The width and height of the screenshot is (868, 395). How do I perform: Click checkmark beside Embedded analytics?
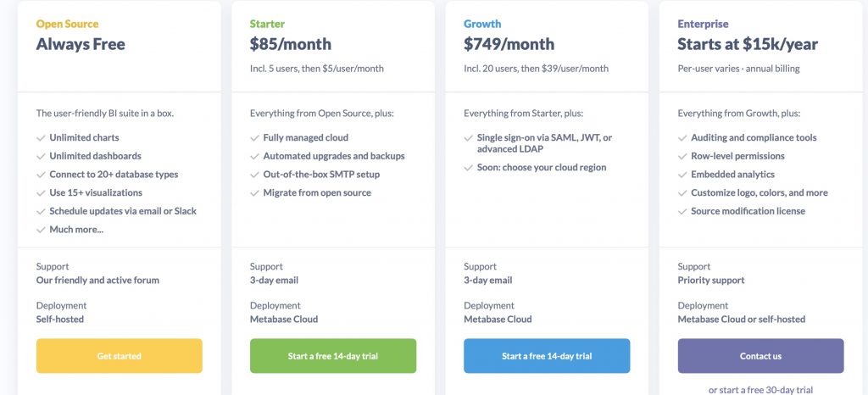coord(682,175)
